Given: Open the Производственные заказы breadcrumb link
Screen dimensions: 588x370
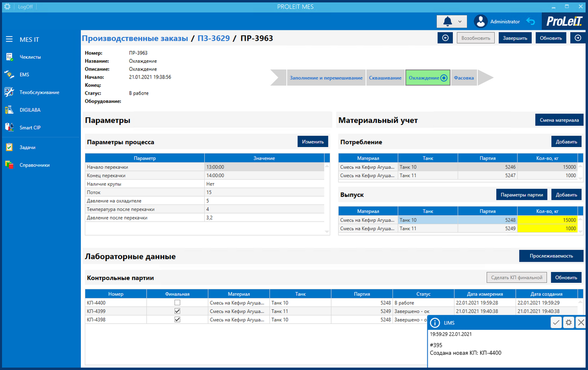Looking at the screenshot, I should pyautogui.click(x=135, y=38).
